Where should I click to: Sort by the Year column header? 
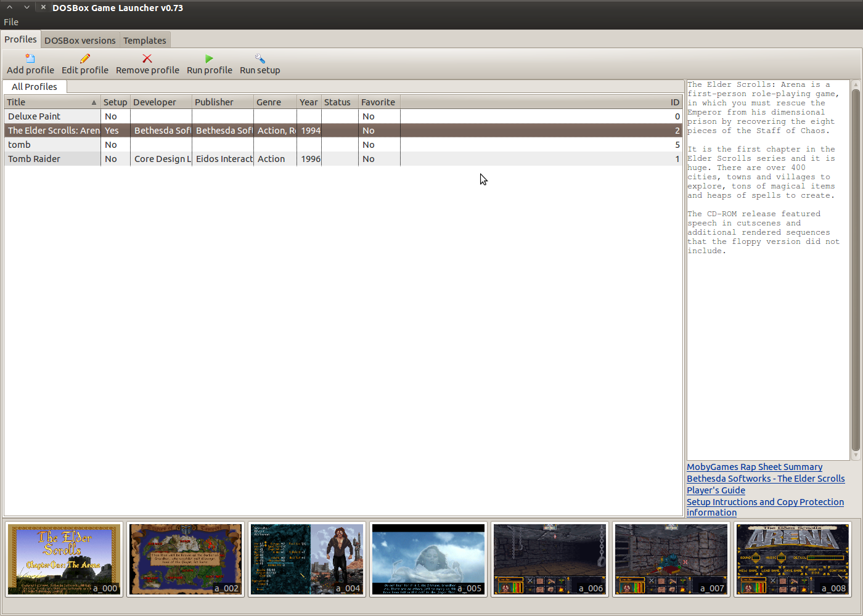(x=309, y=102)
